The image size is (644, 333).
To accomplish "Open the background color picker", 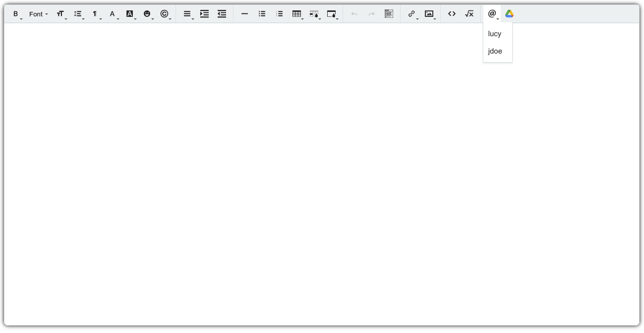I will click(x=130, y=14).
